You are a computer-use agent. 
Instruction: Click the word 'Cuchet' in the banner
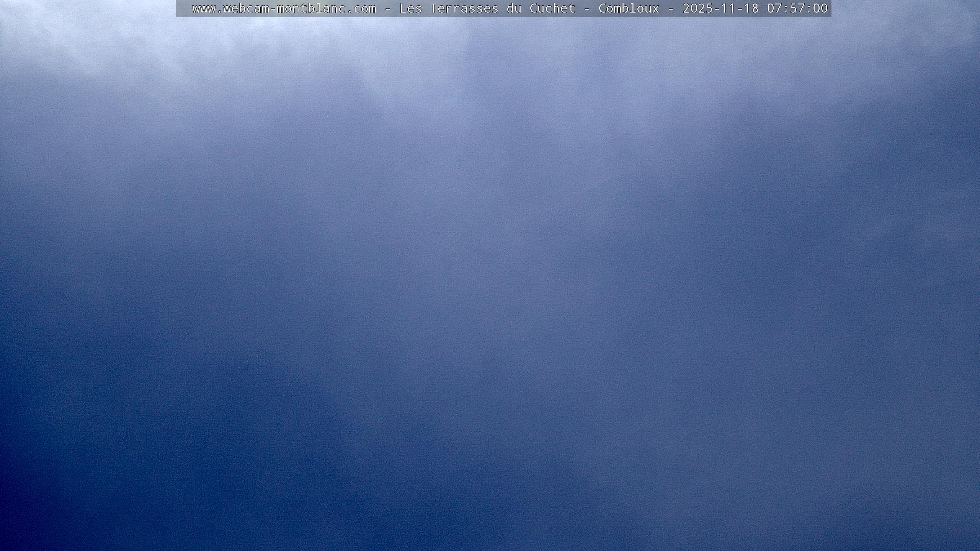(x=552, y=8)
